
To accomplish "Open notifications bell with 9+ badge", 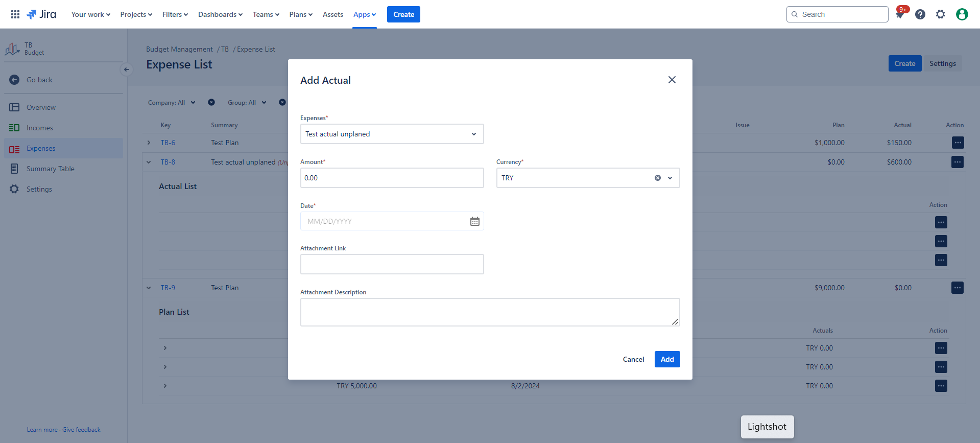I will 900,14.
